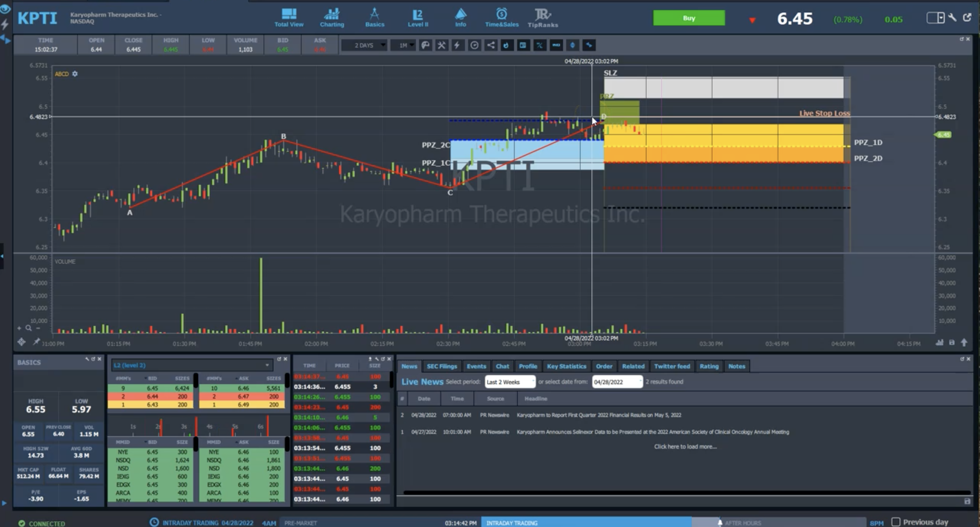Click the magnifier zoom icon on chart

pyautogui.click(x=28, y=328)
